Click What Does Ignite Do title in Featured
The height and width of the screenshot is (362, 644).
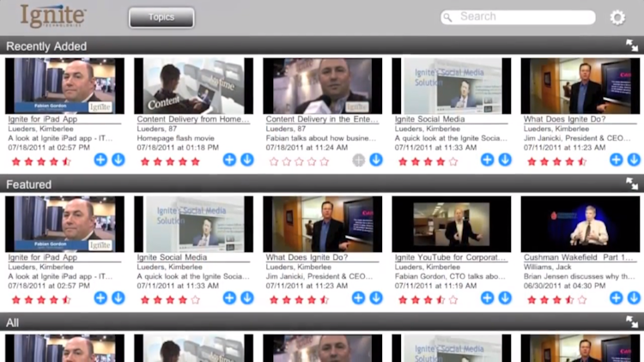[307, 257]
